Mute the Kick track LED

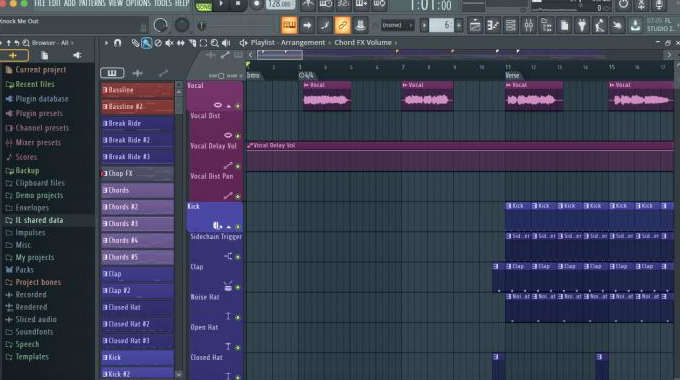[x=238, y=227]
